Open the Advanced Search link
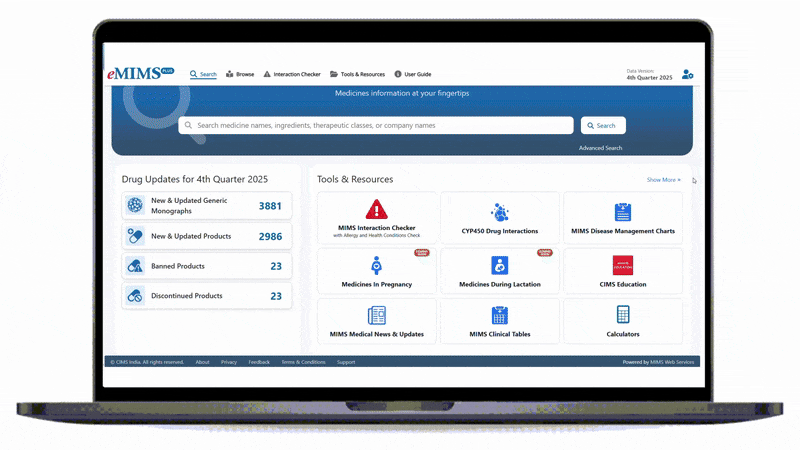Screen dimensions: 800x450 600,148
